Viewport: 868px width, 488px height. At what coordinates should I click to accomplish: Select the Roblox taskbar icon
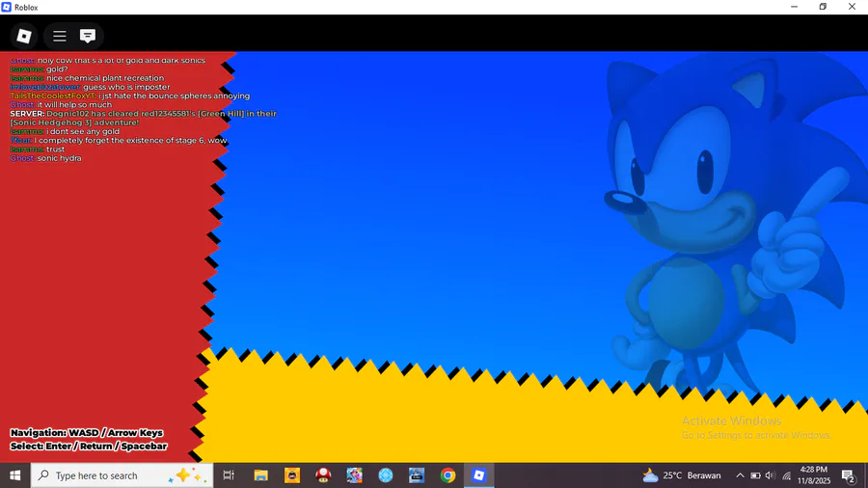pyautogui.click(x=478, y=475)
